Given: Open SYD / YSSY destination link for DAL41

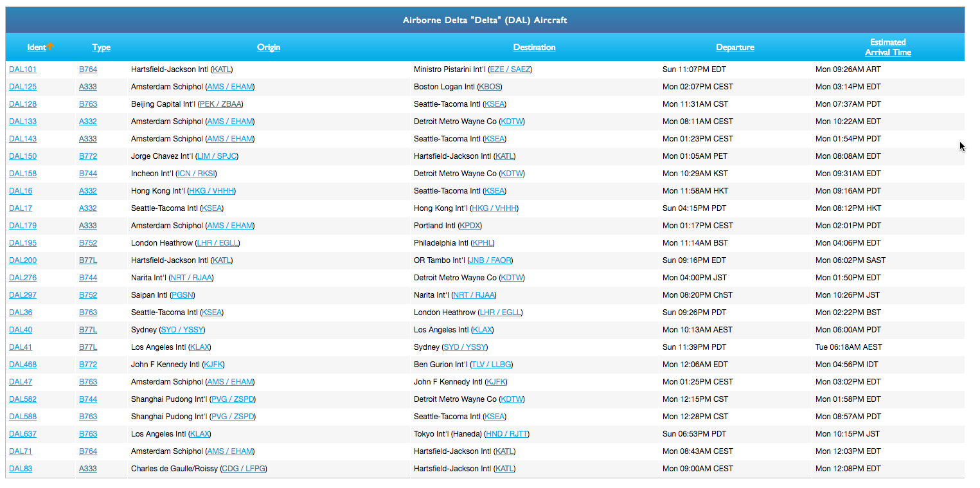Looking at the screenshot, I should click(465, 347).
